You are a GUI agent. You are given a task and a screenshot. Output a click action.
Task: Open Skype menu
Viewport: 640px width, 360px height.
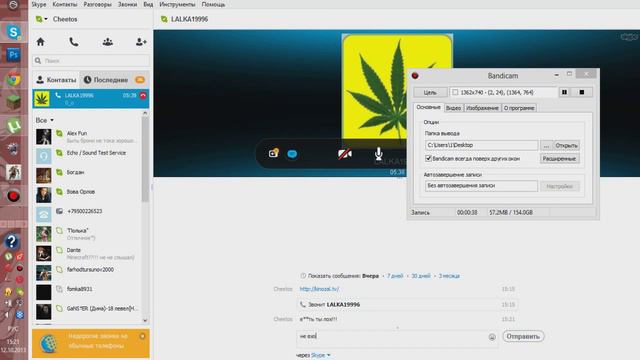39,4
